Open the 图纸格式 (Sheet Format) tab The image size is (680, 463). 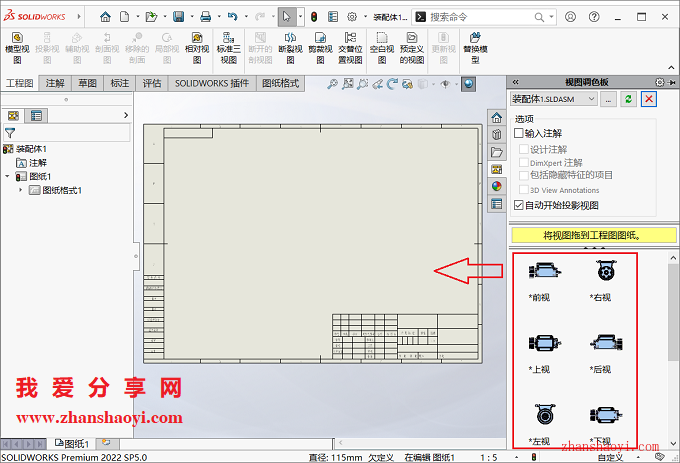(281, 83)
